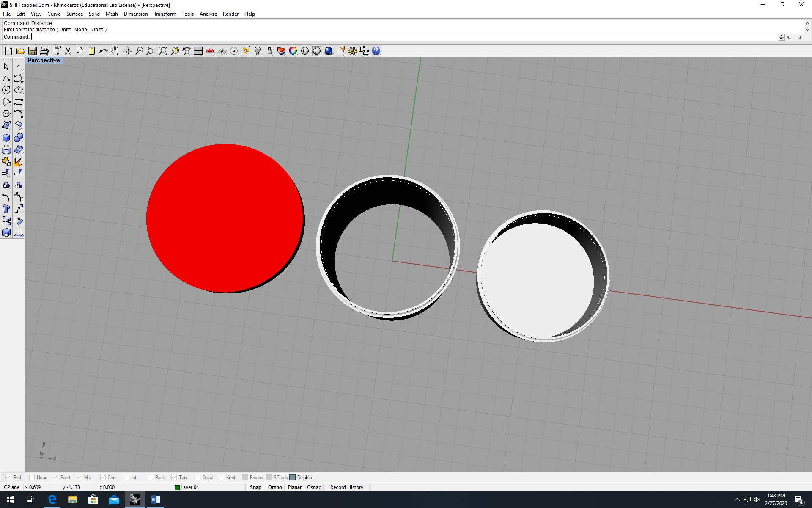Screen dimensions: 812x508
Task: Enable the Near osnap checkbox
Action: click(32, 478)
